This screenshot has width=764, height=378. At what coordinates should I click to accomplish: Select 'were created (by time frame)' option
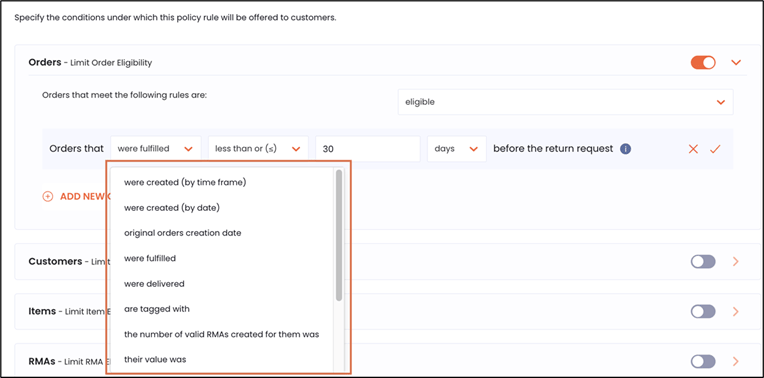(185, 182)
